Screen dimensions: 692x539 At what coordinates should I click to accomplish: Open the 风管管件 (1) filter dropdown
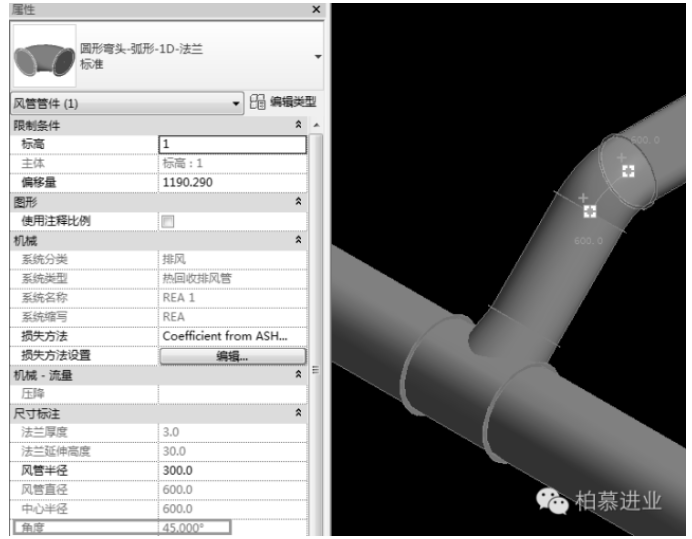127,104
